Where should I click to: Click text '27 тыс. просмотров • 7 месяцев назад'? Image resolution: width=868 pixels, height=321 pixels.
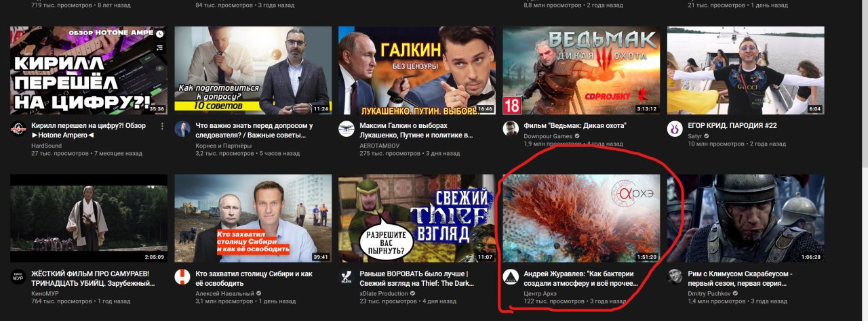[x=87, y=154]
